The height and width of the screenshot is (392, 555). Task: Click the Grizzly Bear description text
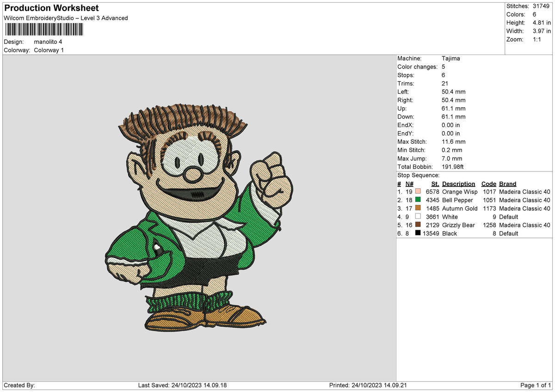tap(458, 225)
